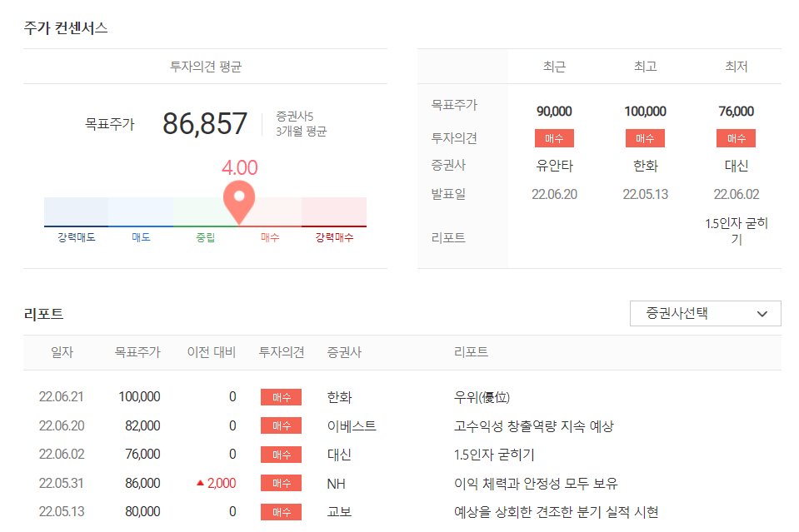Click the 중립 label on gauge
Viewport: 799px width, 532px height.
tap(205, 237)
